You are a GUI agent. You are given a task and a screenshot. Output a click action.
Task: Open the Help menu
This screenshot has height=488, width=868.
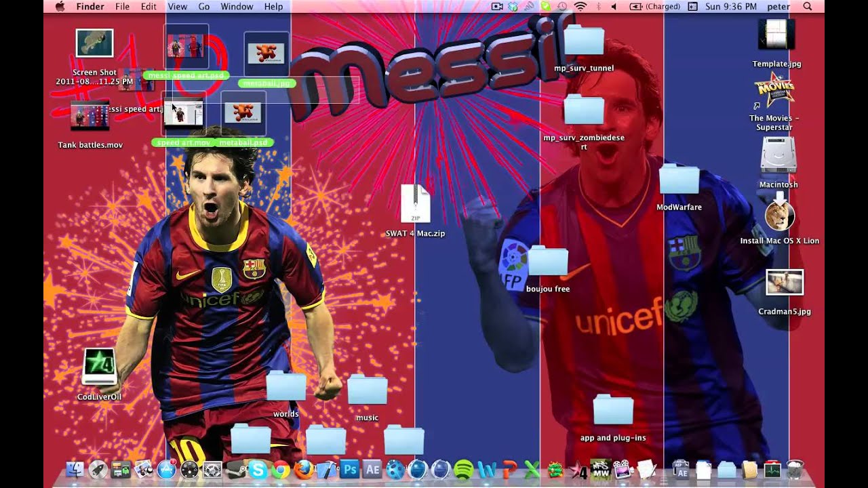click(x=273, y=6)
